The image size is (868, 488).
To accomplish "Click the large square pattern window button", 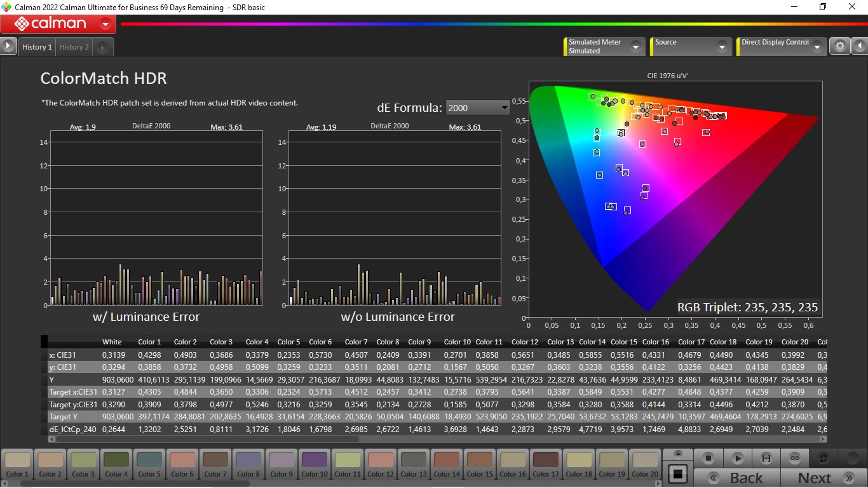I will pos(677,474).
